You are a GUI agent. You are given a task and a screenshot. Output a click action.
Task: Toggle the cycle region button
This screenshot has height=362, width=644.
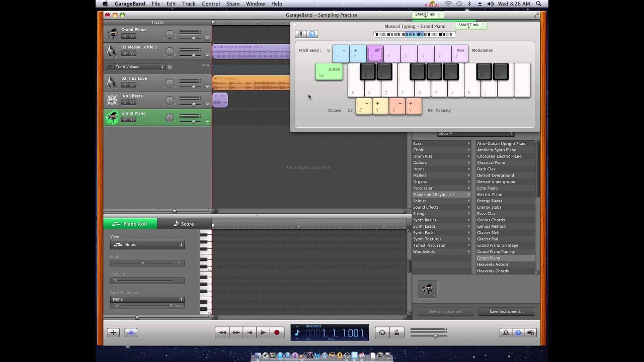coord(382,332)
